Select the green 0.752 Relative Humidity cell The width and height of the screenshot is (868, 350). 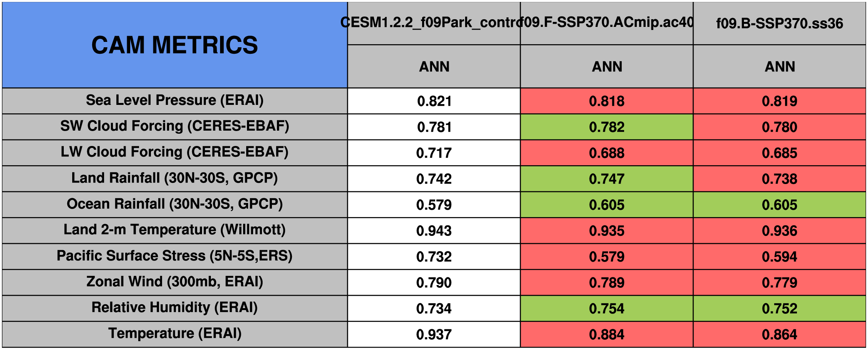pyautogui.click(x=779, y=309)
